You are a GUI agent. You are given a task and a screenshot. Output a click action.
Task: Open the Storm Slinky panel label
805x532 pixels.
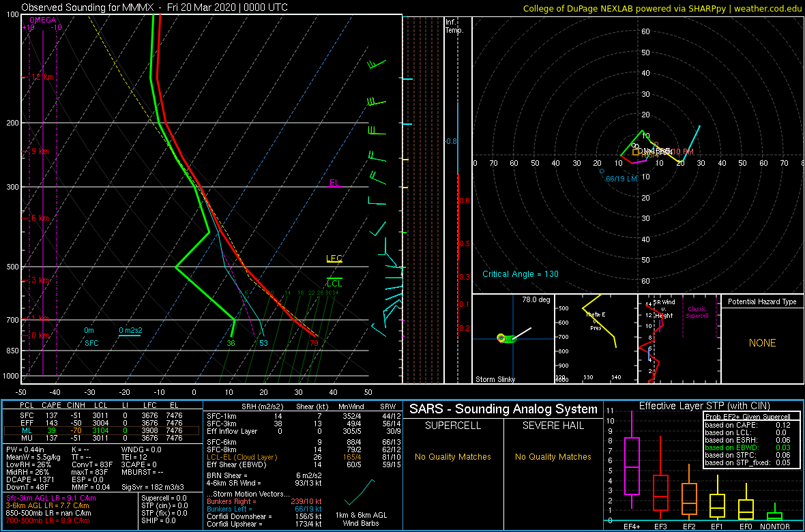[495, 379]
